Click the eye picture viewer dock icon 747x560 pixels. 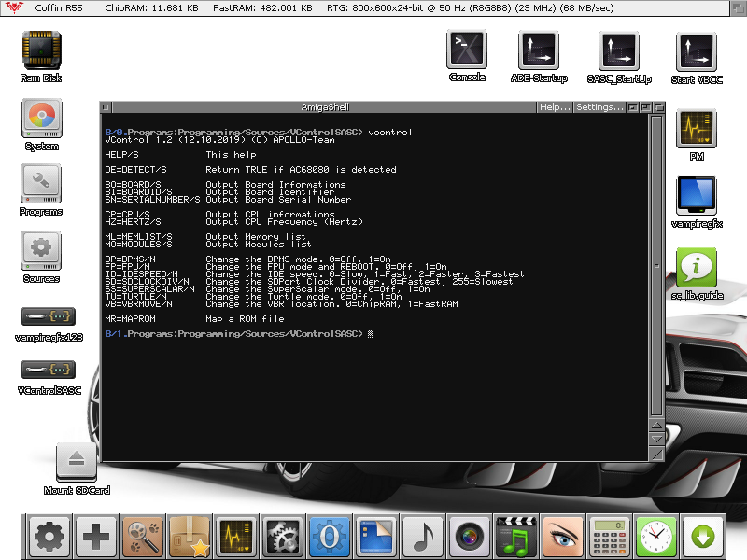pos(563,536)
